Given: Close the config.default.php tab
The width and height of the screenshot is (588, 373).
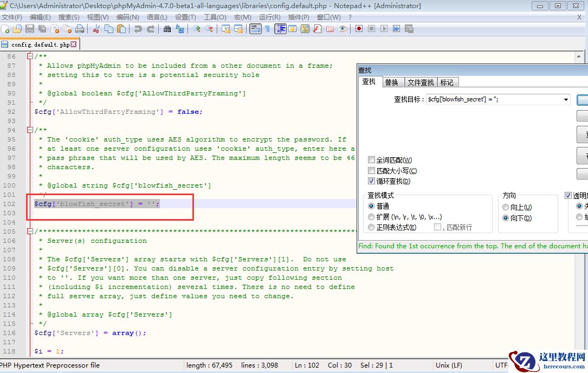Looking at the screenshot, I should click(x=74, y=44).
